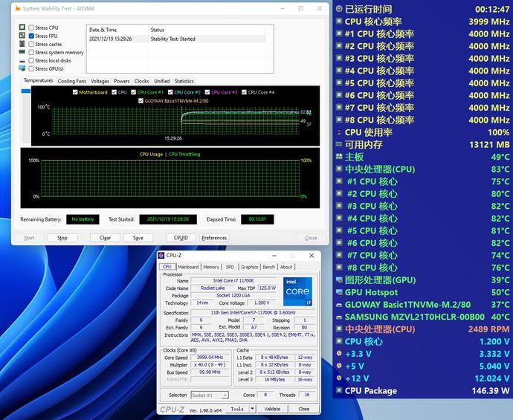Click drive icon beside GLOWAY Basic1TNVMe sensor

tap(339, 305)
